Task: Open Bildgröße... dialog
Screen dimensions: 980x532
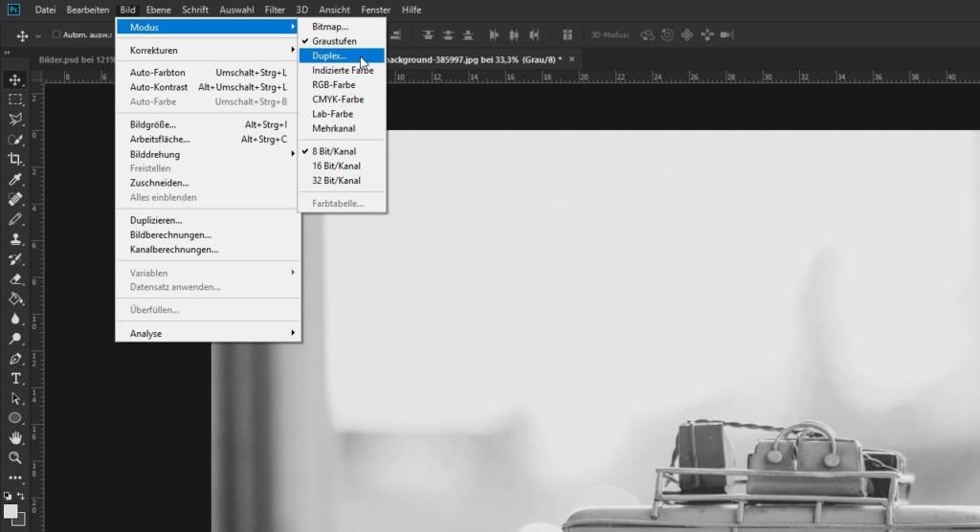Action: click(x=208, y=124)
